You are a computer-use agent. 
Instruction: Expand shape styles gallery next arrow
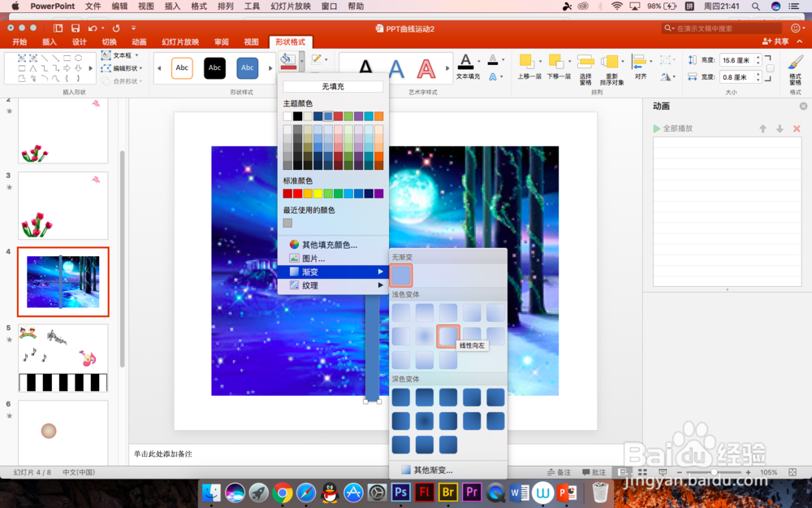point(270,68)
